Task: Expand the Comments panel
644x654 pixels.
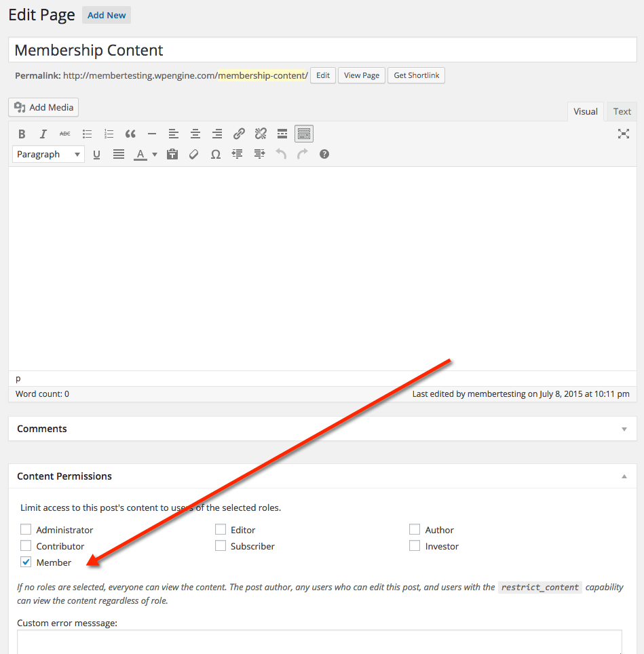Action: click(x=624, y=429)
